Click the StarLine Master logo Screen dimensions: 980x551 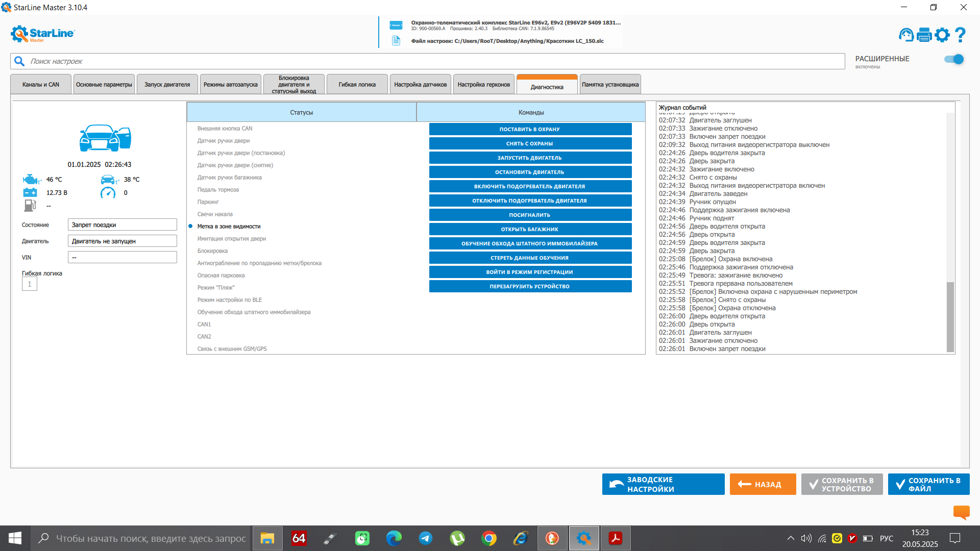click(x=42, y=34)
